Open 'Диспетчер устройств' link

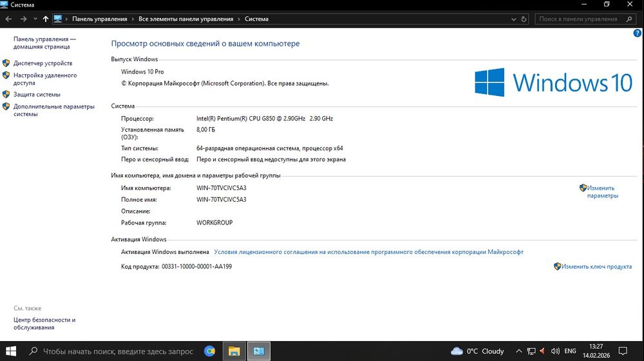pos(43,63)
